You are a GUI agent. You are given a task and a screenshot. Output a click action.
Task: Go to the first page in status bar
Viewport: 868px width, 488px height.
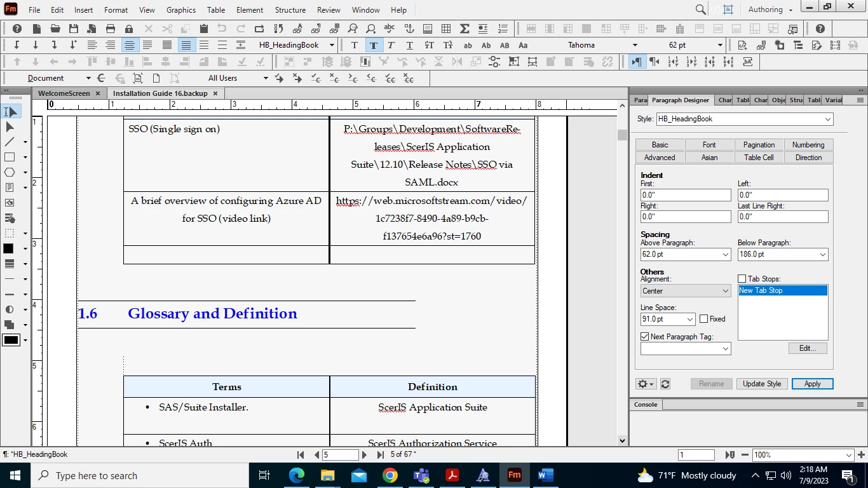click(x=301, y=455)
